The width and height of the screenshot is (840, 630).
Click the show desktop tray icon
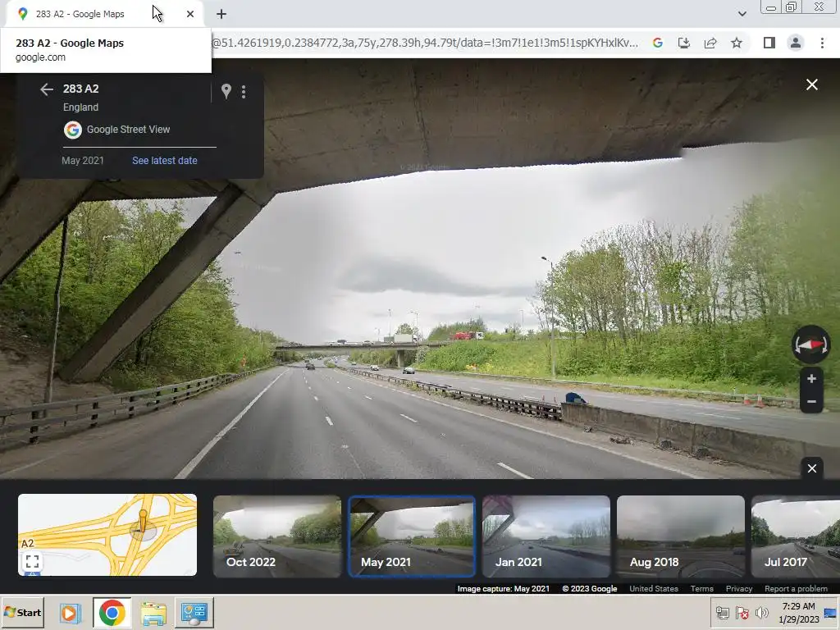[831, 613]
